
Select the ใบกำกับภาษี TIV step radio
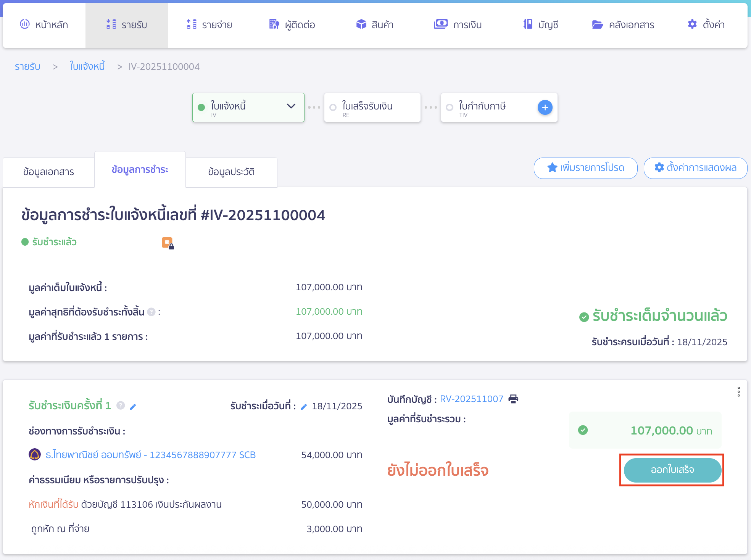[x=450, y=108]
